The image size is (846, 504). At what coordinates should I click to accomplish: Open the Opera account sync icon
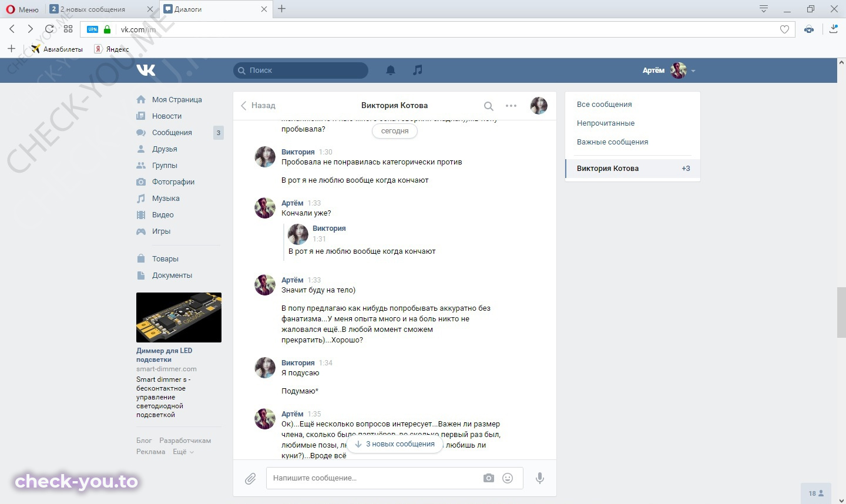(x=809, y=29)
